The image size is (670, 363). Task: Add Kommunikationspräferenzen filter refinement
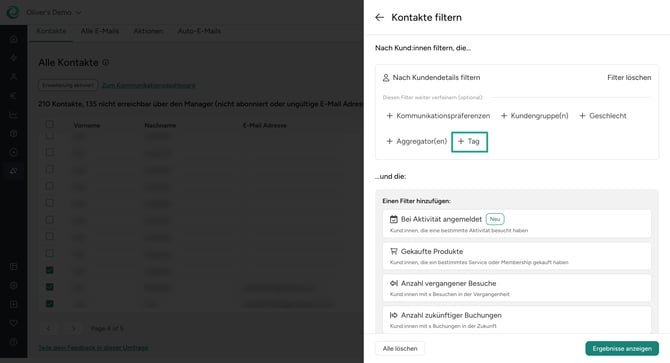438,116
